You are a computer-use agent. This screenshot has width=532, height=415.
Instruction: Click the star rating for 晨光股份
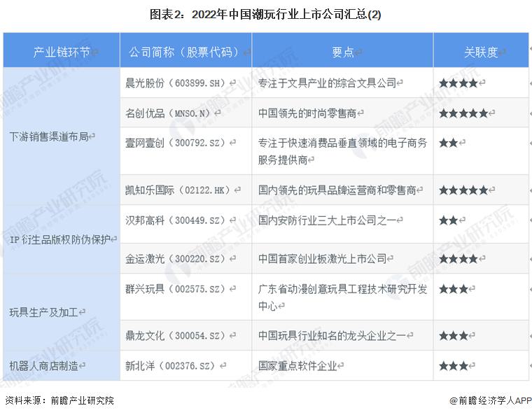458,83
